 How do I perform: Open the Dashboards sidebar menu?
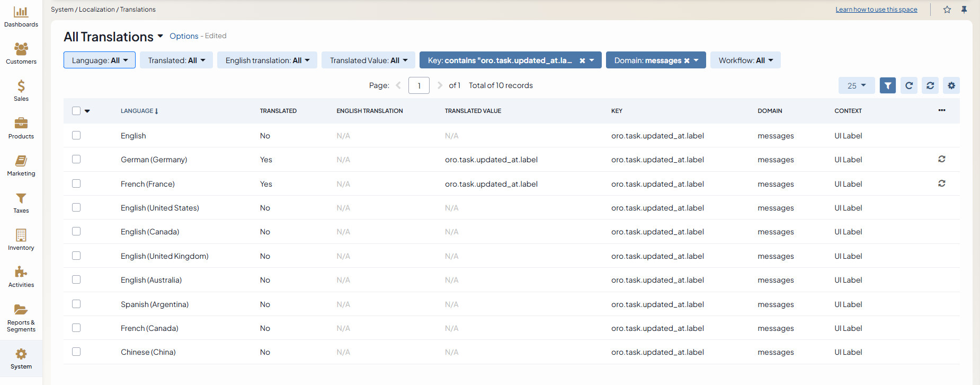click(21, 16)
